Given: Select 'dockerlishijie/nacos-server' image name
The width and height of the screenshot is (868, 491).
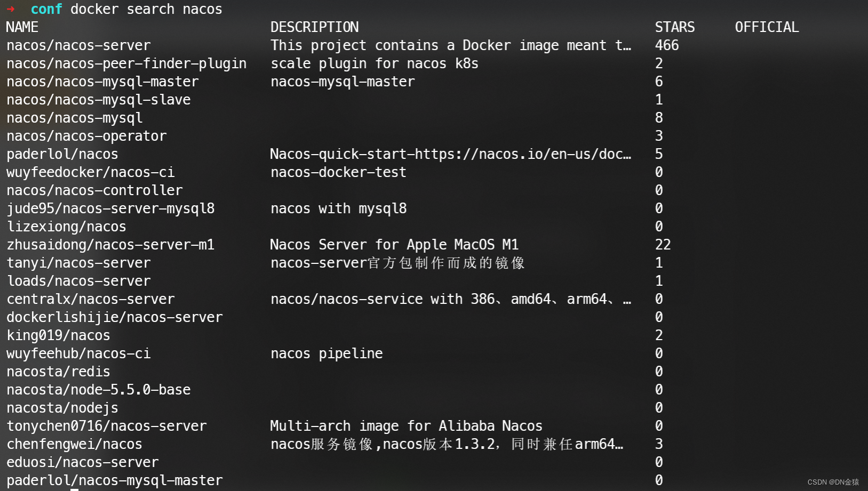Looking at the screenshot, I should [115, 317].
